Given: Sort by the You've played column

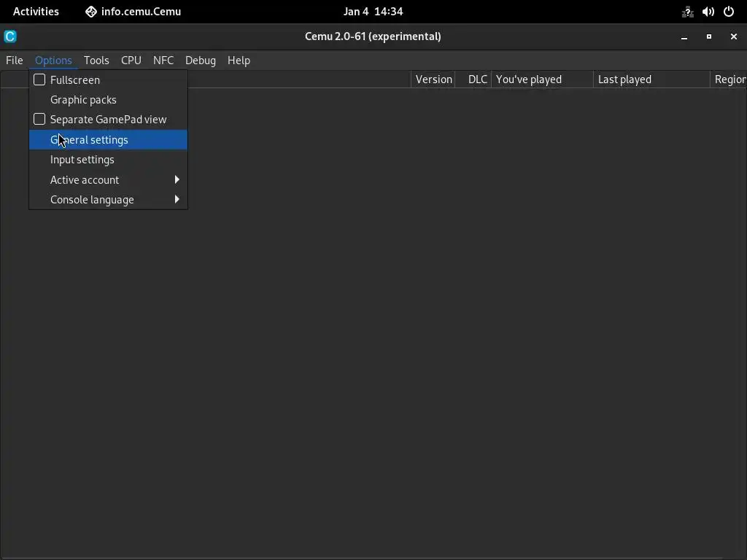Looking at the screenshot, I should point(542,79).
